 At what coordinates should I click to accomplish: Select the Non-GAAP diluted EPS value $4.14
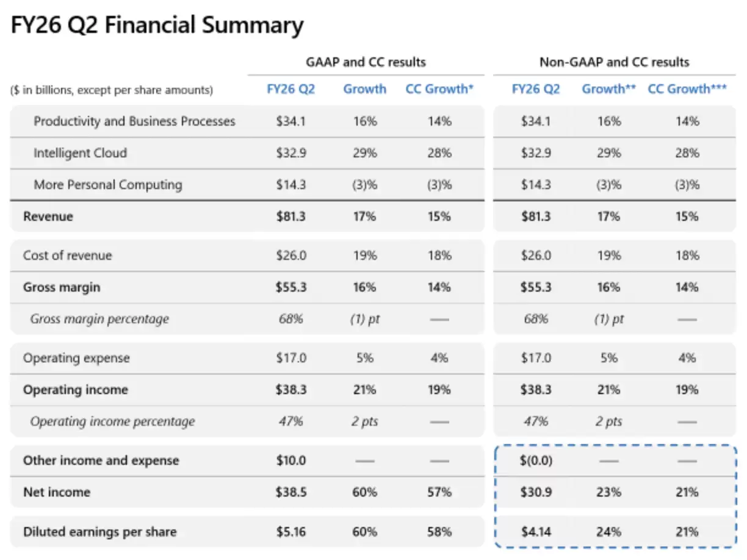[536, 531]
